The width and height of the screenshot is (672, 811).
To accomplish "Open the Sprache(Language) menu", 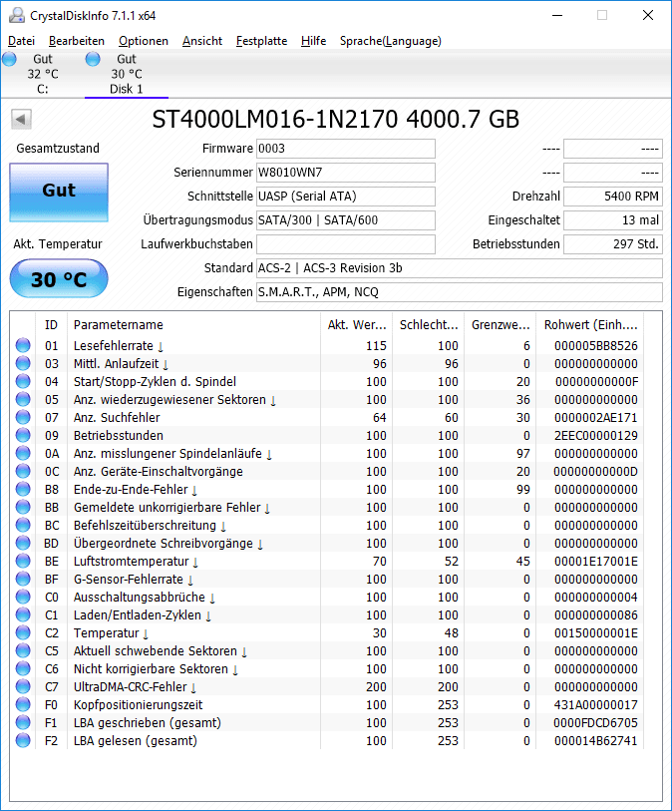I will [x=390, y=41].
